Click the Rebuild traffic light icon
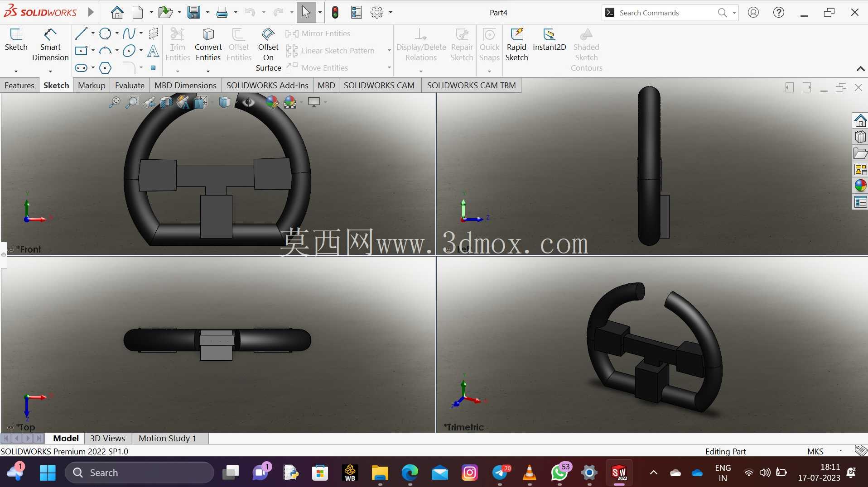The height and width of the screenshot is (487, 868). point(335,12)
